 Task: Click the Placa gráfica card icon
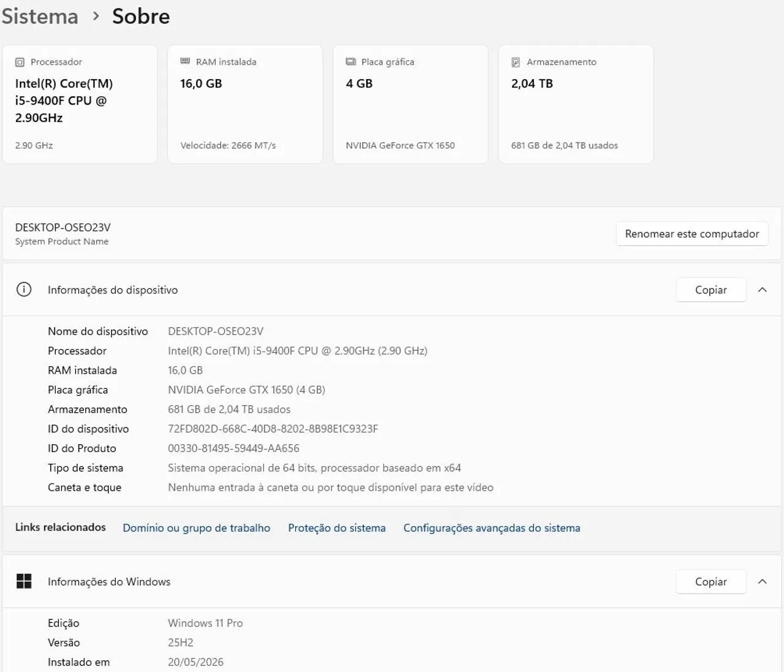point(351,62)
